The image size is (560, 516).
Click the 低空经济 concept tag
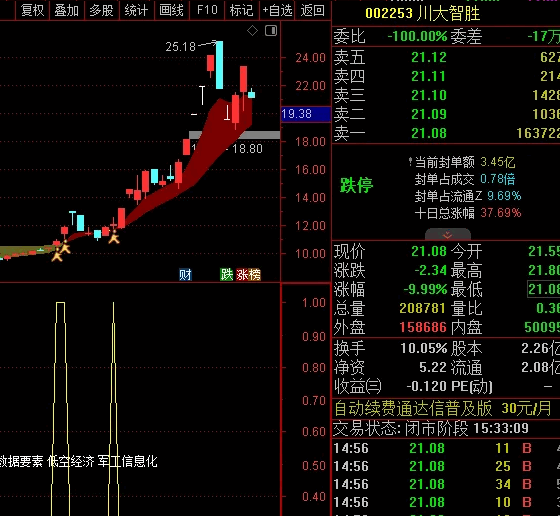pos(70,461)
